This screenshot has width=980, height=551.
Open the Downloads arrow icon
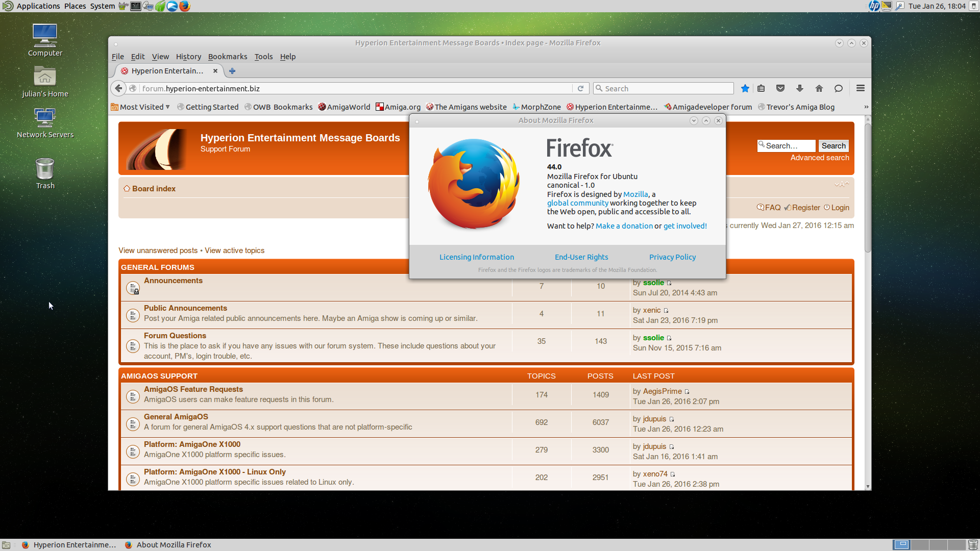pyautogui.click(x=800, y=88)
